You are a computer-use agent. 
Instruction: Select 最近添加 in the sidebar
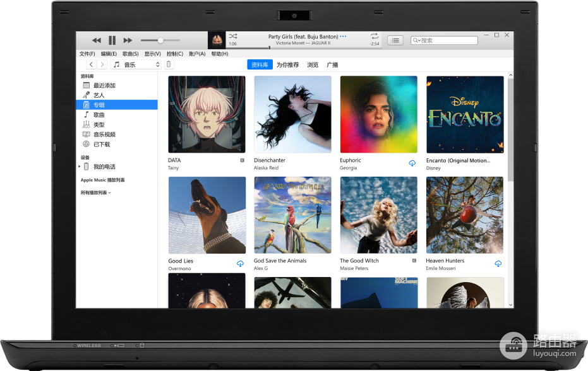[x=117, y=85]
